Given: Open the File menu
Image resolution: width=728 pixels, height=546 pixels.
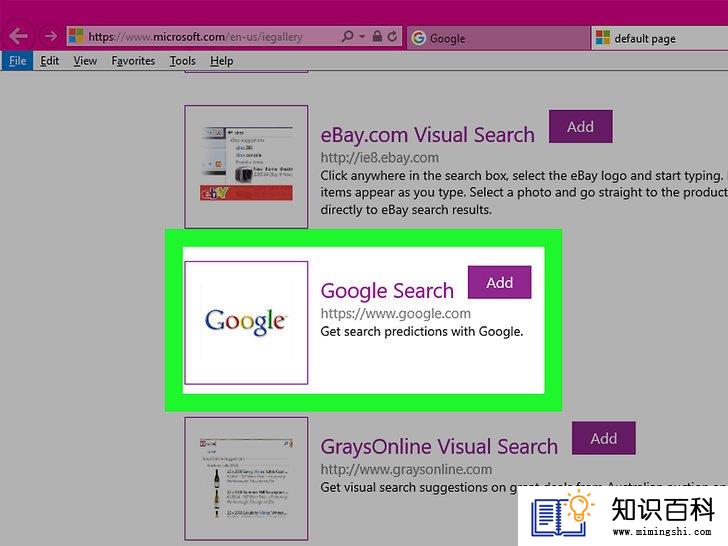Looking at the screenshot, I should click(x=17, y=61).
